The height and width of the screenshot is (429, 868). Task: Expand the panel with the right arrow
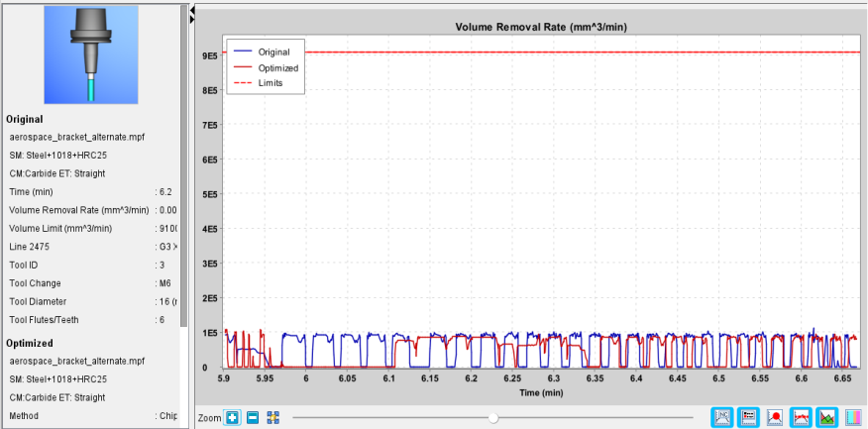coord(192,20)
